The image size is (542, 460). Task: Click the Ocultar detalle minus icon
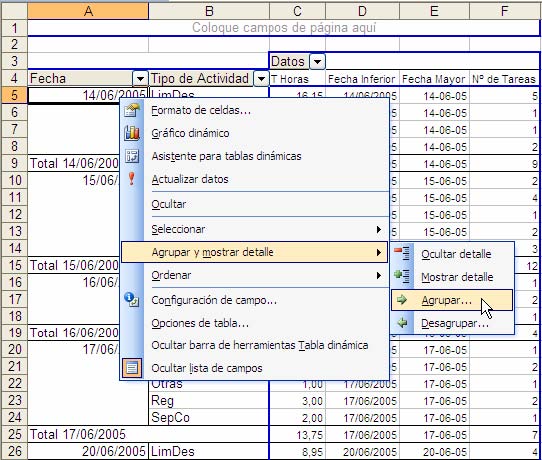(402, 253)
